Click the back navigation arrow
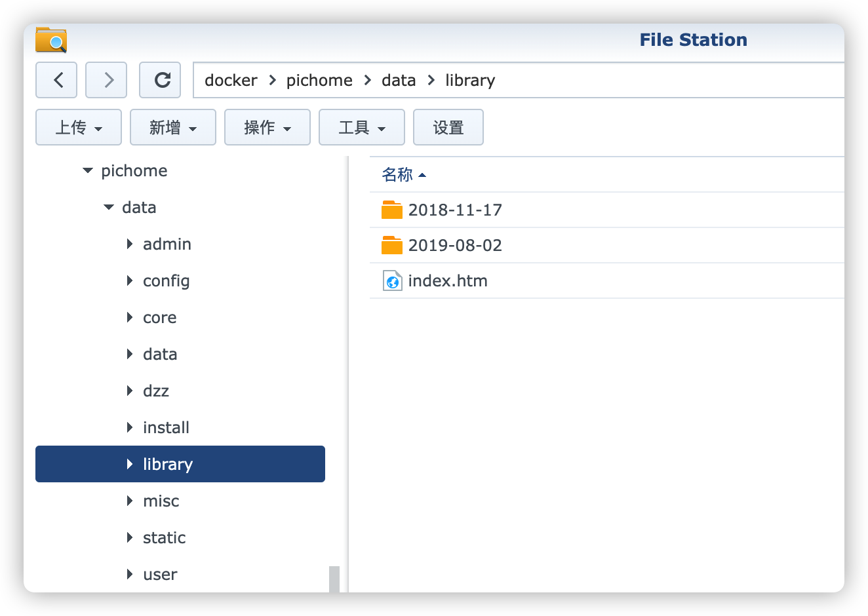This screenshot has height=616, width=868. click(56, 80)
